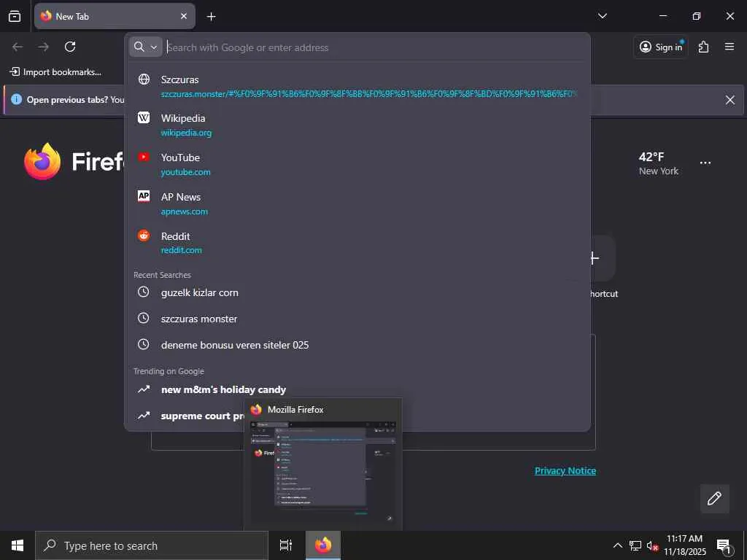Click the globe icon beside Szczuras
The image size is (747, 560).
pos(144,79)
